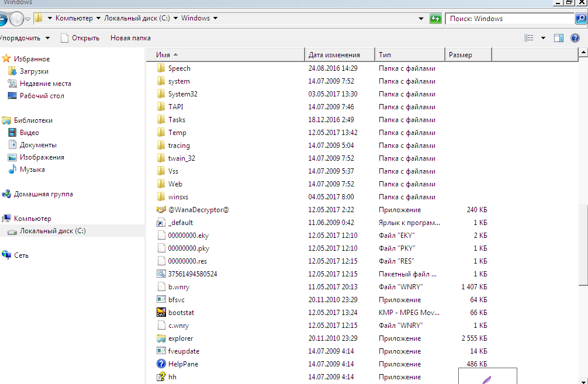Select the system folder name
The image size is (588, 384).
(179, 81)
